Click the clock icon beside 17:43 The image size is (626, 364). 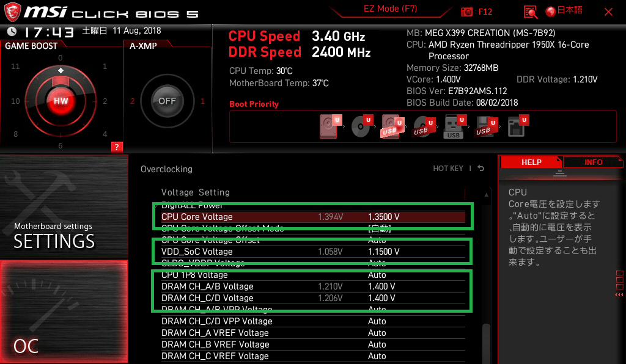click(12, 31)
